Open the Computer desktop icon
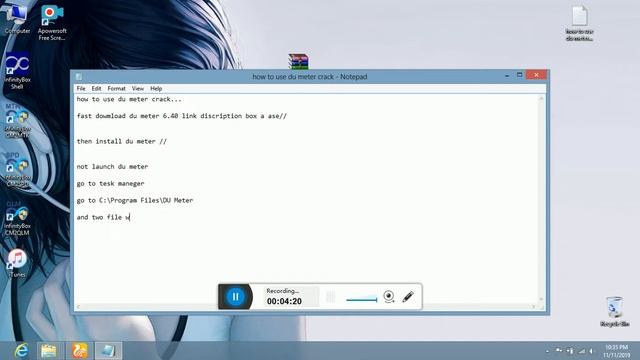This screenshot has width=640, height=360. [x=17, y=18]
